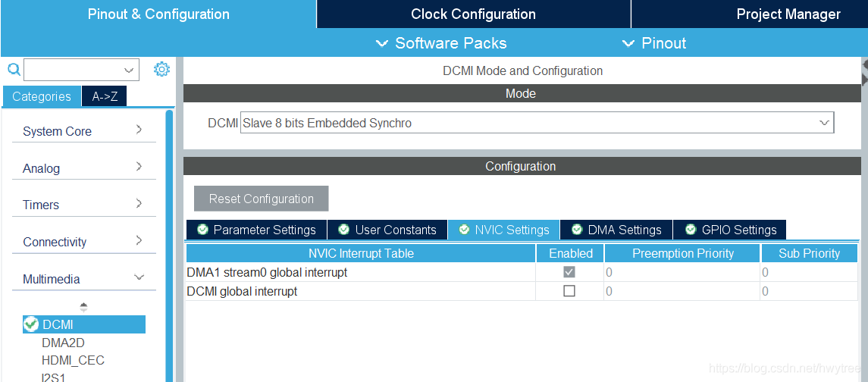Click the GPIO Settings green status icon
Screen dimensions: 868x382
click(x=691, y=229)
